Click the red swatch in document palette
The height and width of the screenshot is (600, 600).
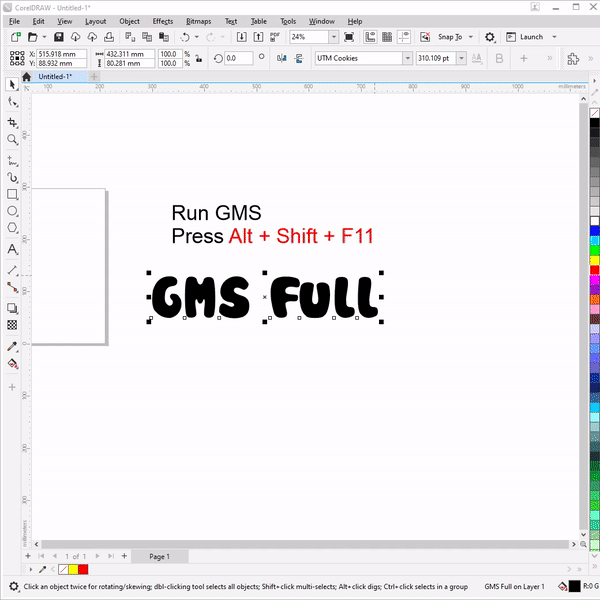tap(83, 569)
